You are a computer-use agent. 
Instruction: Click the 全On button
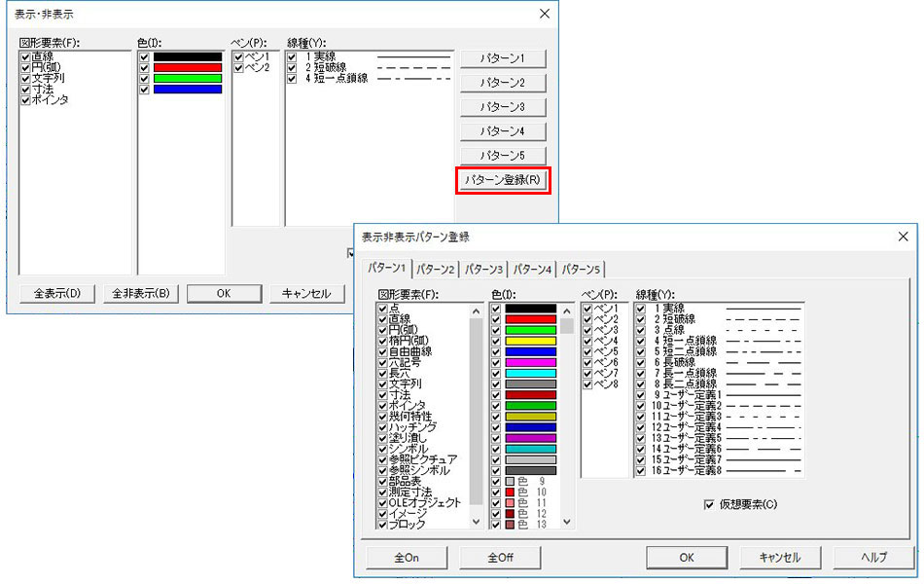(x=407, y=558)
